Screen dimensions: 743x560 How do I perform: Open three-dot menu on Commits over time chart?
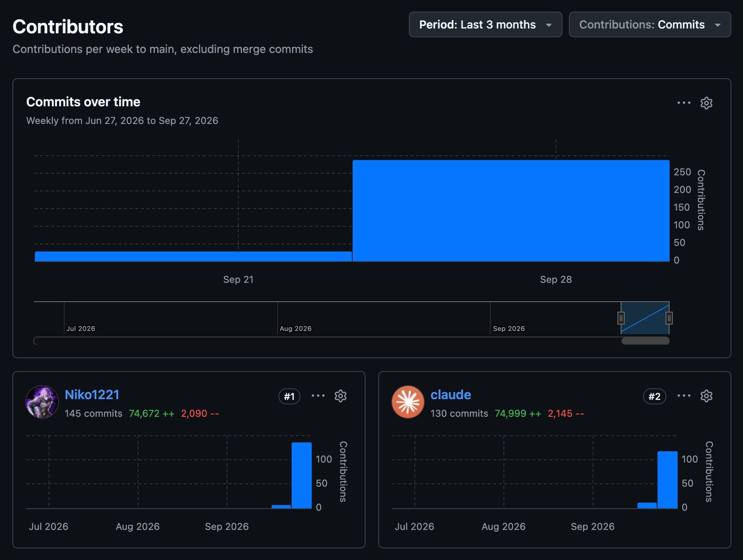pyautogui.click(x=684, y=103)
